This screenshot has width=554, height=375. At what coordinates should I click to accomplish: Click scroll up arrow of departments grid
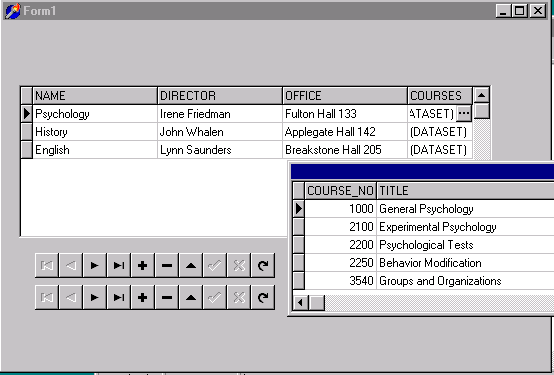coord(481,95)
